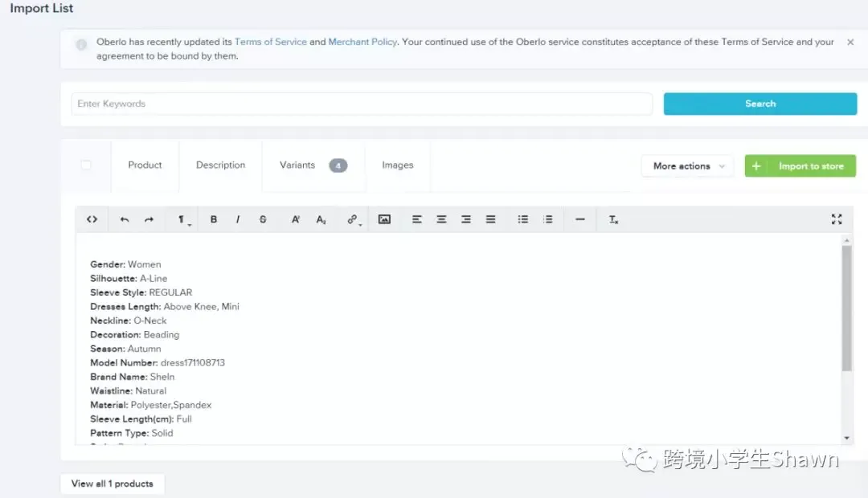Apply bold formatting
Viewport: 868px width, 498px height.
pos(214,219)
